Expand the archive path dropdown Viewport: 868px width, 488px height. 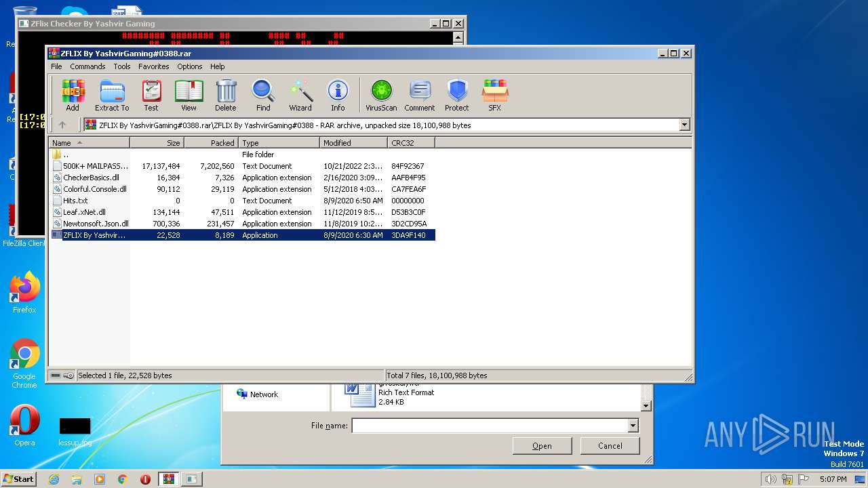pos(684,125)
